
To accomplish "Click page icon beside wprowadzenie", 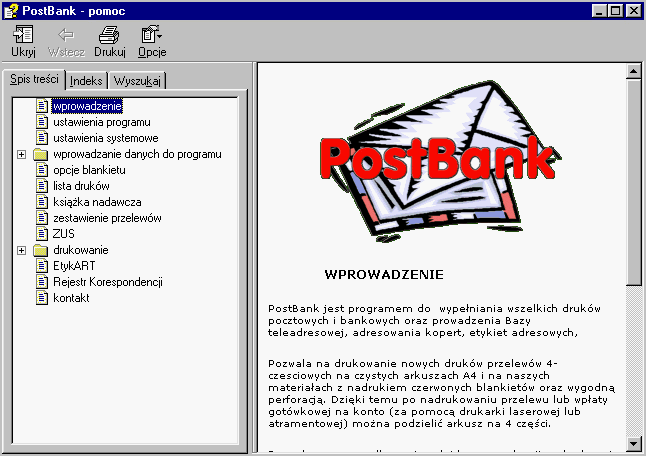I will coord(42,106).
